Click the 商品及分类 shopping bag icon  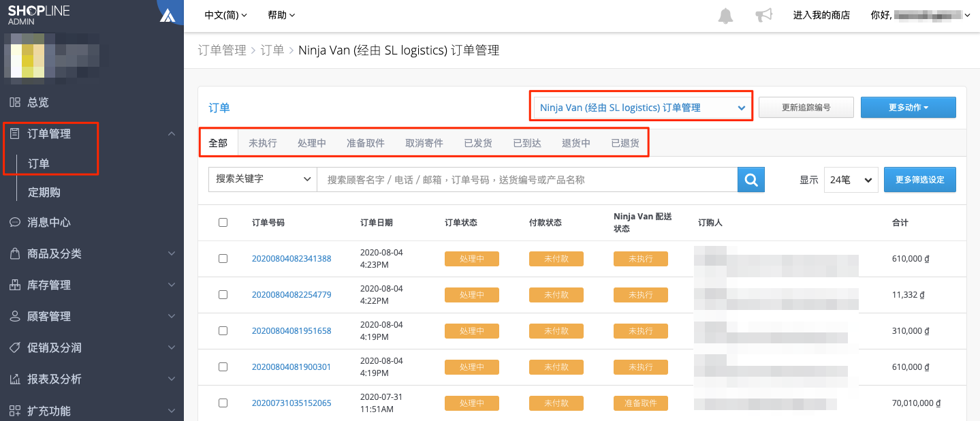pyautogui.click(x=15, y=253)
